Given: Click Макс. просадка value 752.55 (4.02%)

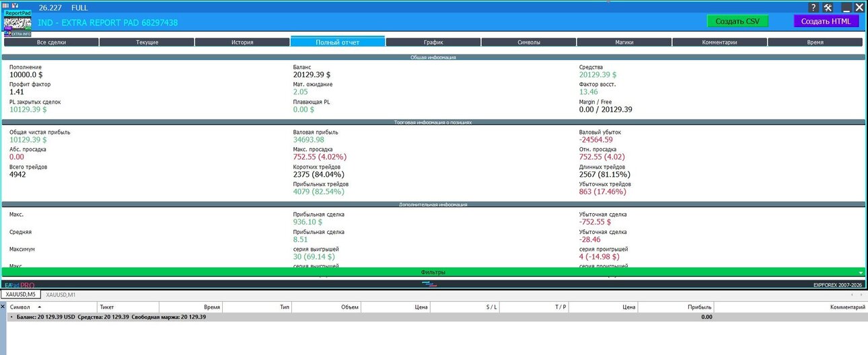Looking at the screenshot, I should (320, 157).
